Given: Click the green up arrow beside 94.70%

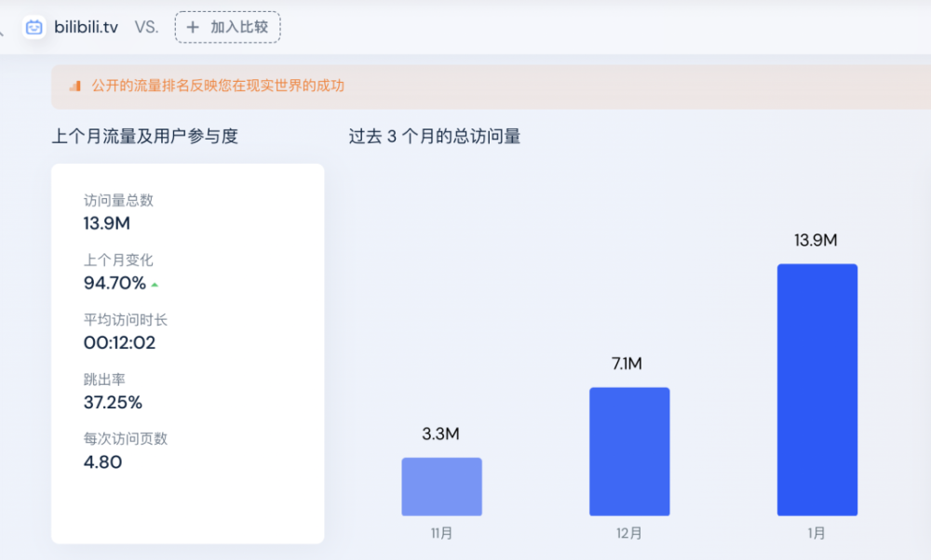Looking at the screenshot, I should (x=155, y=286).
